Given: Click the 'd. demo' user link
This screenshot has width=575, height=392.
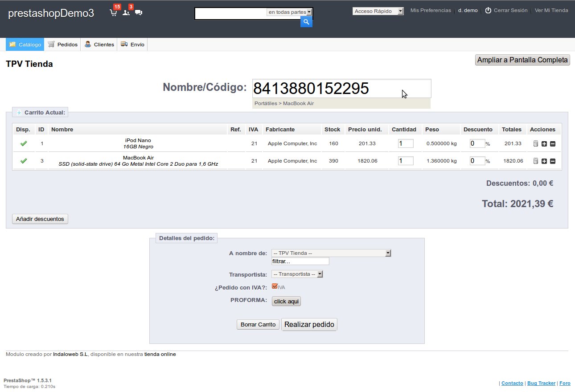Looking at the screenshot, I should (x=468, y=10).
